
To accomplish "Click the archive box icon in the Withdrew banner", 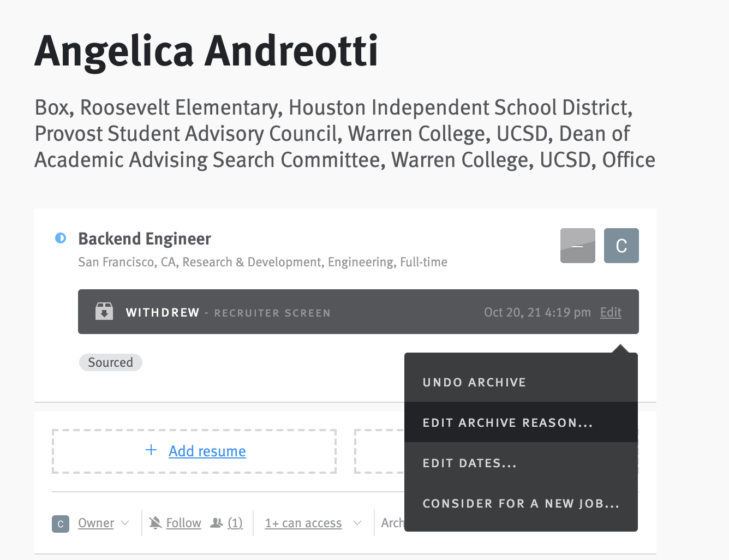I will pyautogui.click(x=104, y=311).
